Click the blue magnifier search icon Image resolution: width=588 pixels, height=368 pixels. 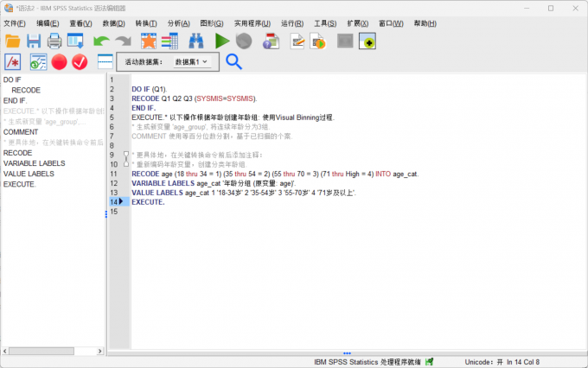pos(233,62)
